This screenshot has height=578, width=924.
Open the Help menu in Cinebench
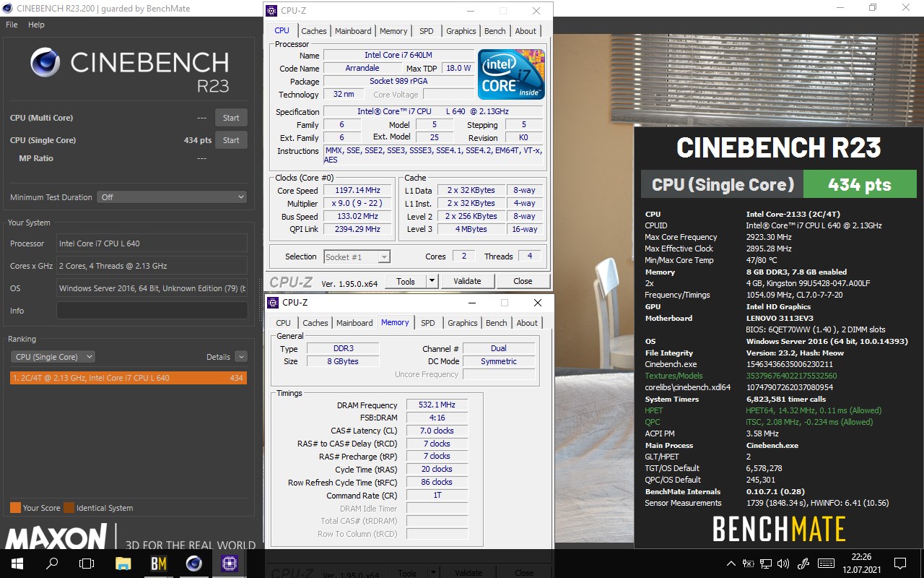[36, 25]
